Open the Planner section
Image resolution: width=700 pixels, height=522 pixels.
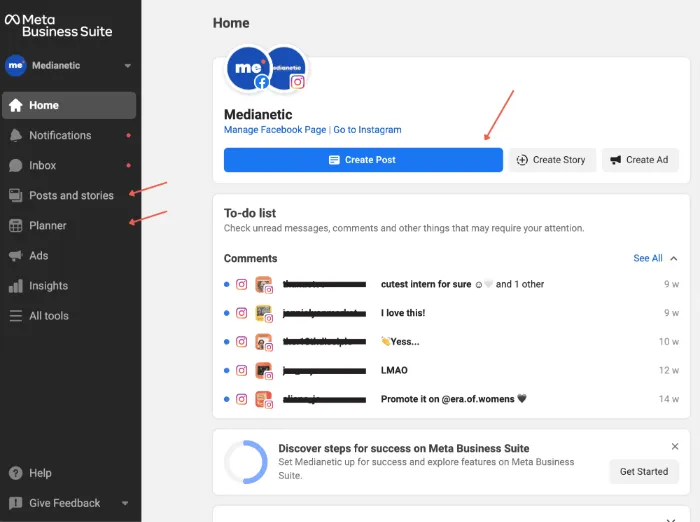tap(69, 226)
